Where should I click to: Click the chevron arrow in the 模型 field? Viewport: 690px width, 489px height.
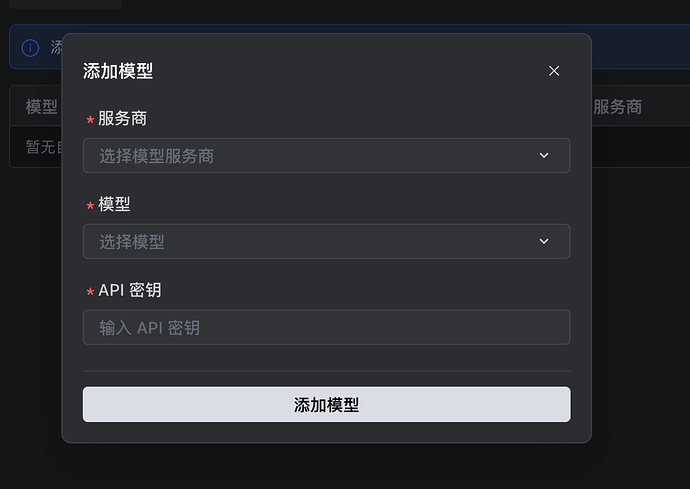[544, 241]
